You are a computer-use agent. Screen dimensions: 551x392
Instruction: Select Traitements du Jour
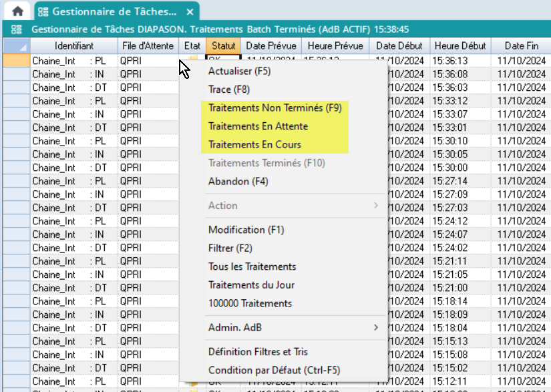[x=251, y=285]
